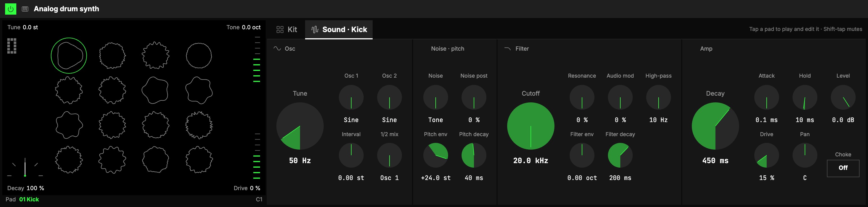
Task: Click the Attack knob
Action: pos(767,97)
